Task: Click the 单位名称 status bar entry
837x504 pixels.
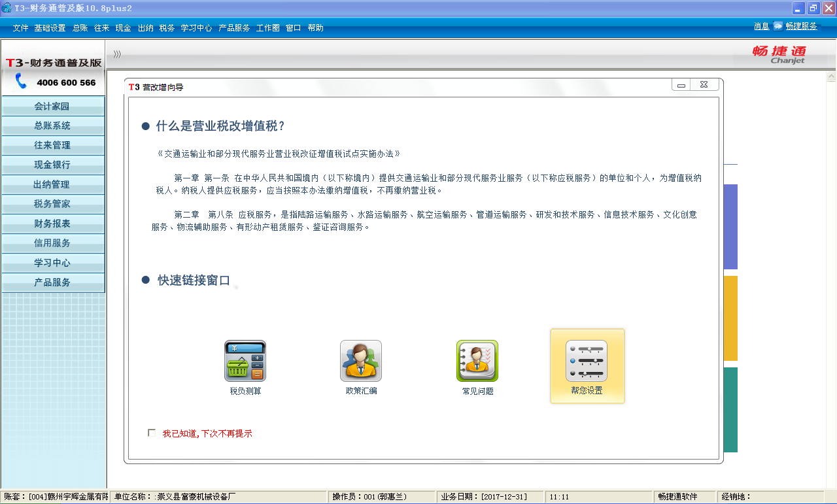Action: click(219, 497)
